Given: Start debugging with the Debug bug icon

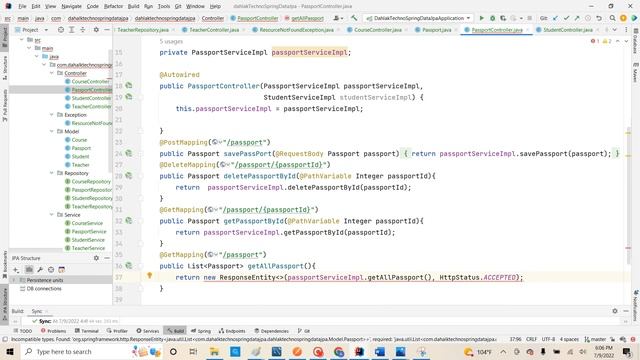Looking at the screenshot, I should pos(493,18).
